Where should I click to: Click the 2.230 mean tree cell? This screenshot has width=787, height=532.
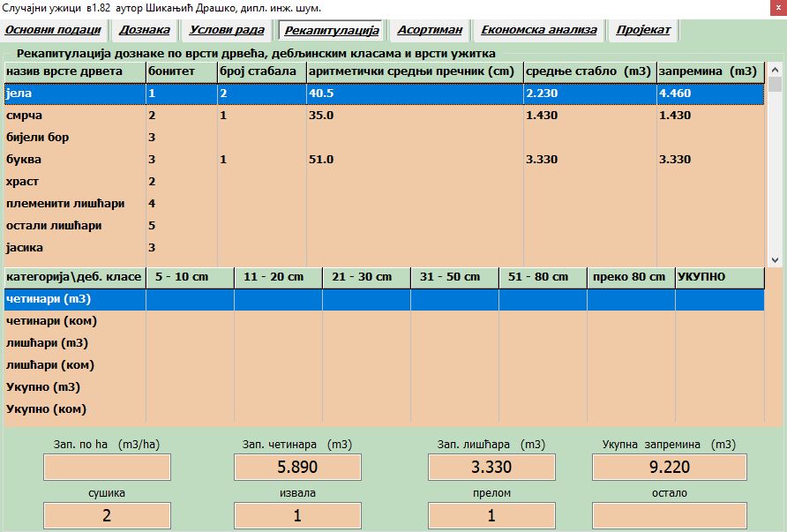(590, 94)
